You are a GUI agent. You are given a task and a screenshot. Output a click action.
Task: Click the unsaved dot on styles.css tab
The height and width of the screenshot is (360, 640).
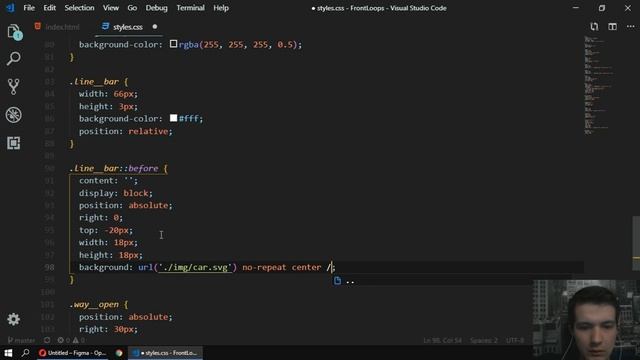tap(155, 27)
